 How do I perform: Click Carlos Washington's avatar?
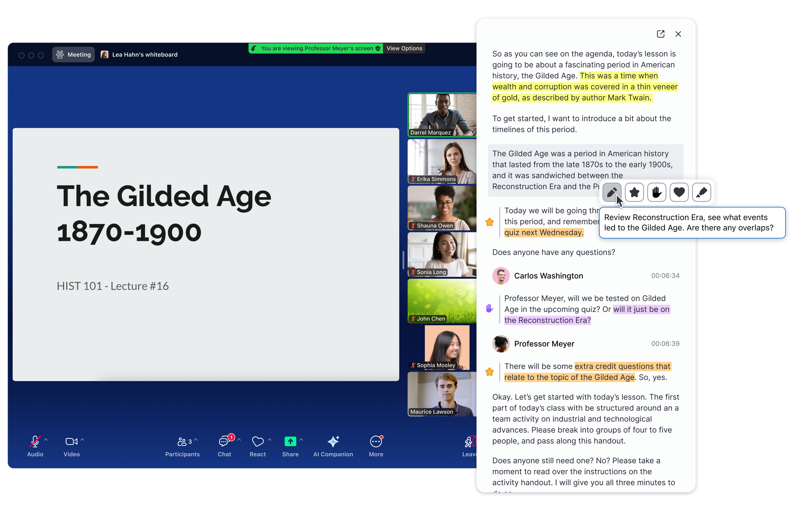coord(501,276)
